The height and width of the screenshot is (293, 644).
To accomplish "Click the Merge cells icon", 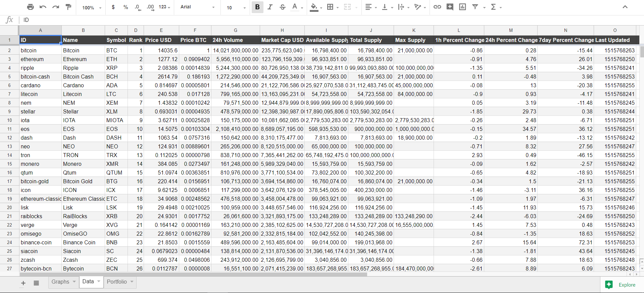I will coord(347,7).
